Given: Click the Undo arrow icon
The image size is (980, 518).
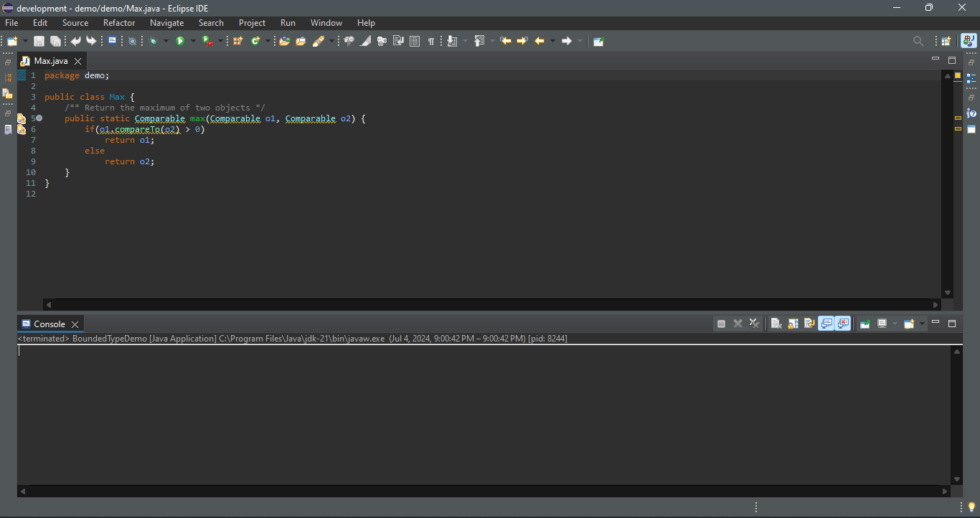Looking at the screenshot, I should point(75,41).
